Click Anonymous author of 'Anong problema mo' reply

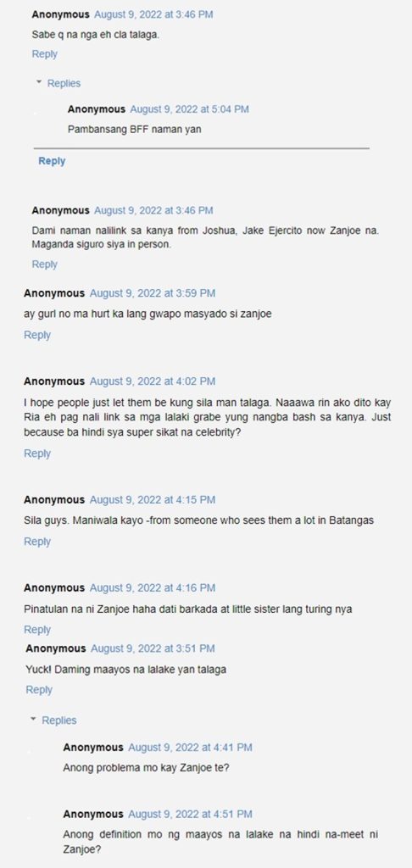93,748
